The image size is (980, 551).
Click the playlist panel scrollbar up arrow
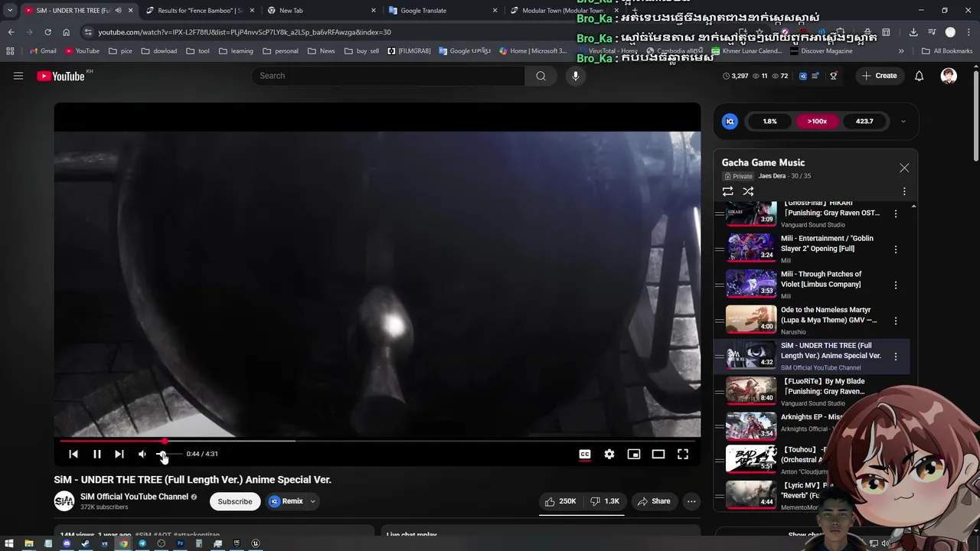click(x=913, y=207)
